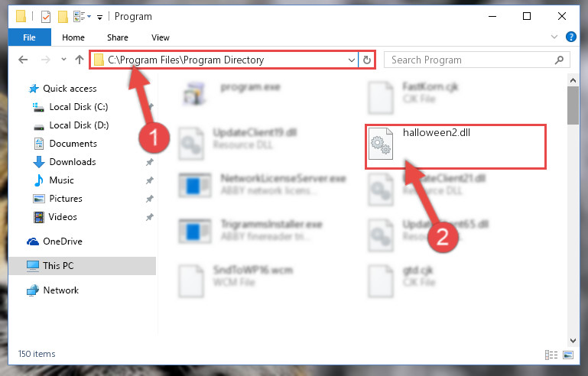Open the recent locations dropdown arrow

click(63, 60)
